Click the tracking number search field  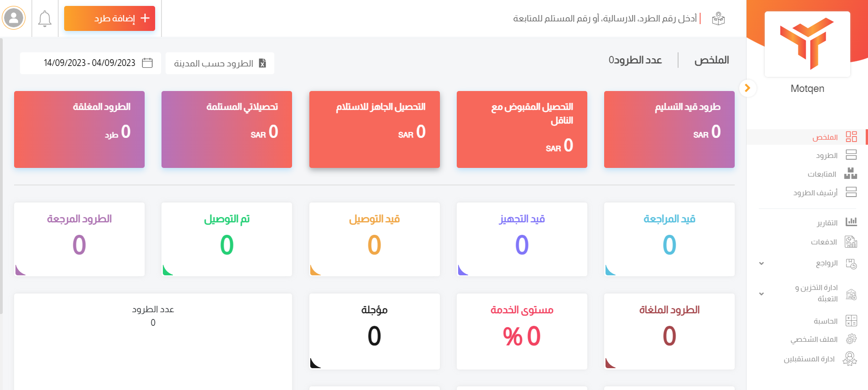click(605, 19)
